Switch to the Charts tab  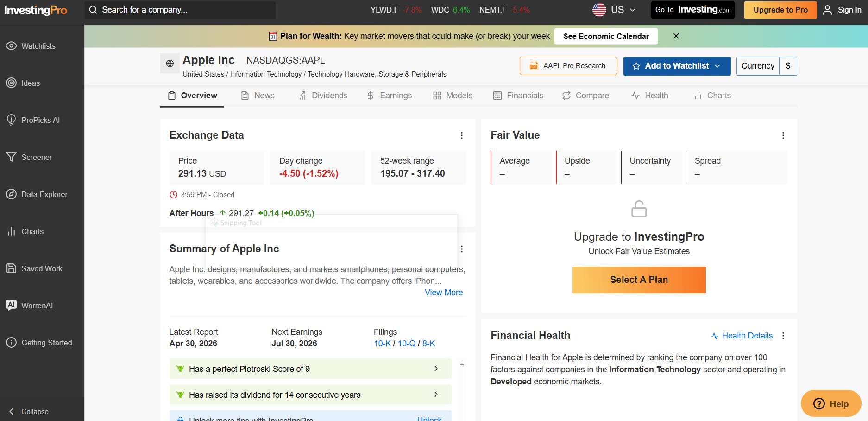coord(712,96)
